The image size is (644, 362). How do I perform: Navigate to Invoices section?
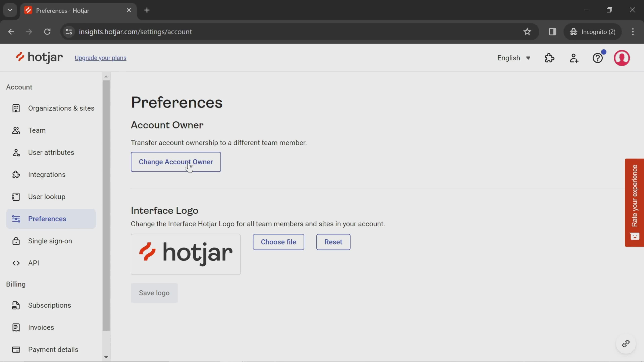click(41, 327)
